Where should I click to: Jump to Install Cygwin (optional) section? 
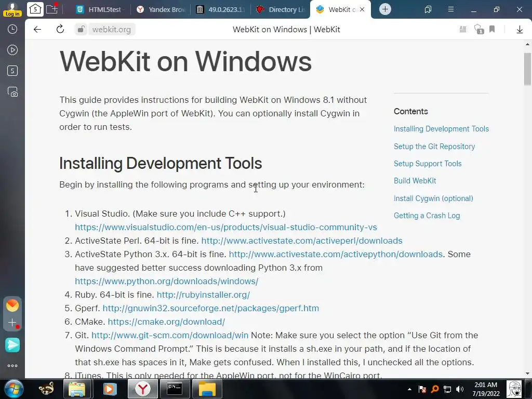coord(433,198)
